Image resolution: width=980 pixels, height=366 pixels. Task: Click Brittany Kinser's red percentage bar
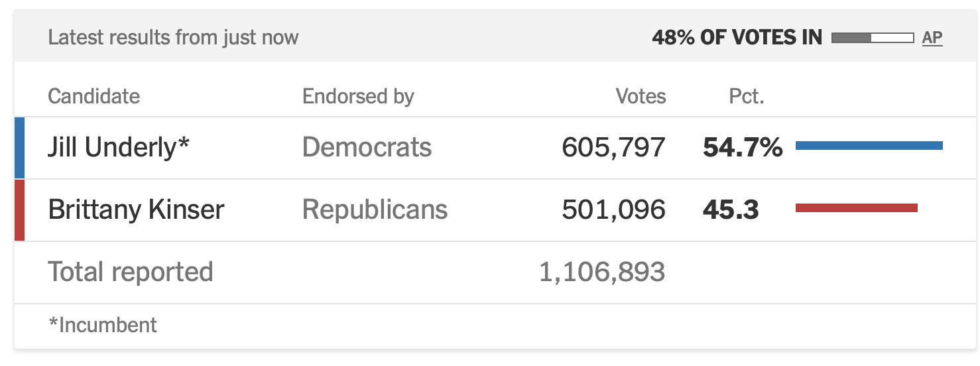click(857, 208)
